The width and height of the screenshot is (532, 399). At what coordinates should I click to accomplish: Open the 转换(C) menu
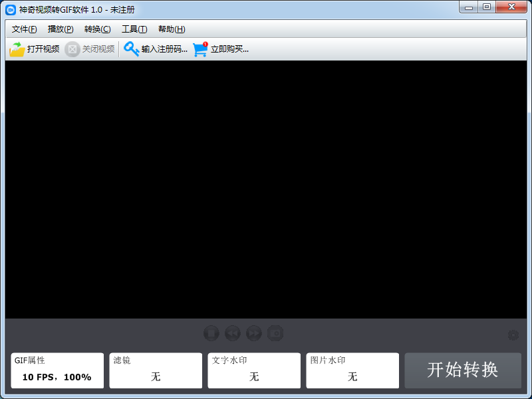coord(97,29)
